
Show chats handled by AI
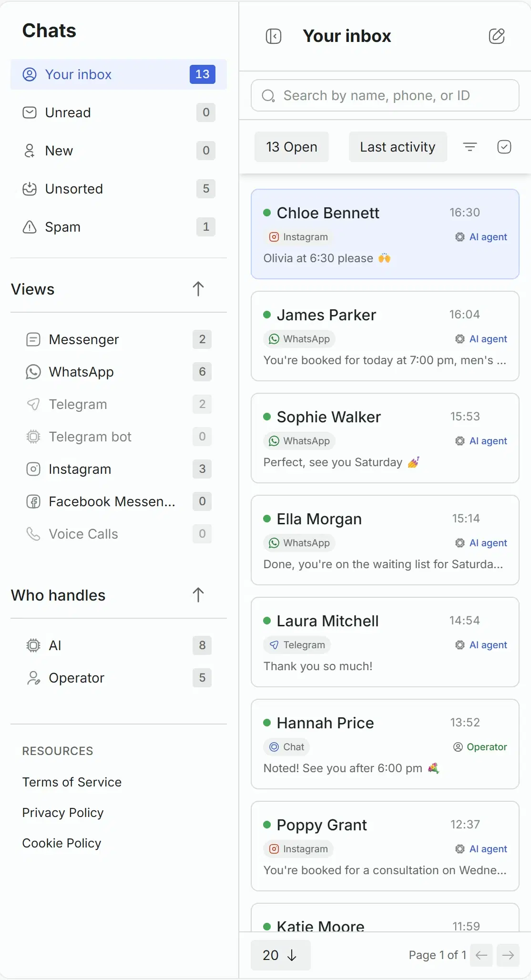(119, 645)
